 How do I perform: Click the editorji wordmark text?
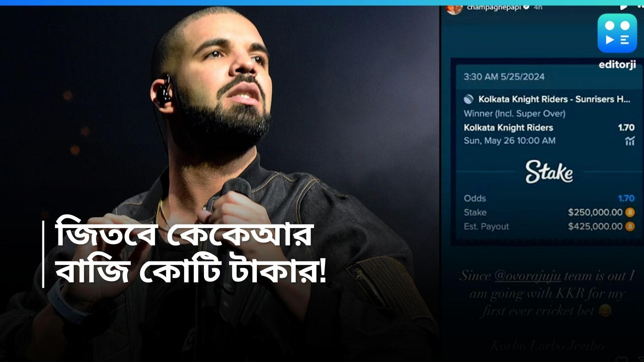tap(617, 65)
